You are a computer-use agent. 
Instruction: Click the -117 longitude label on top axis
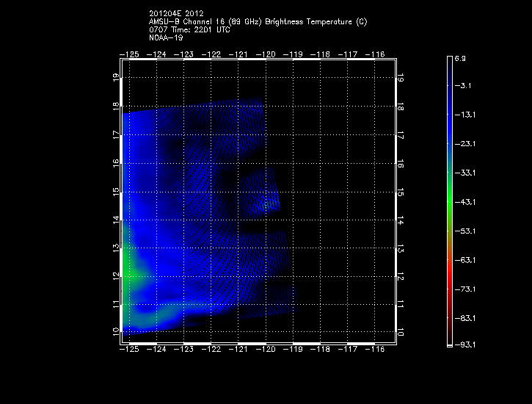tap(347, 54)
